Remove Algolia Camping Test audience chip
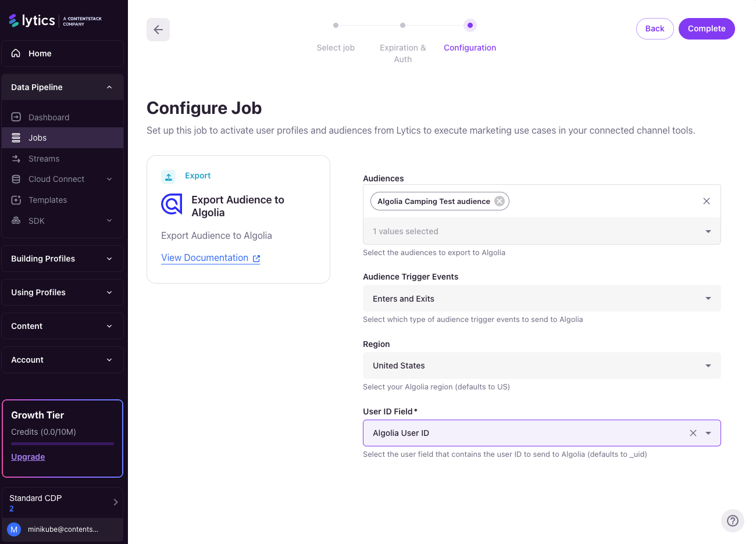756x544 pixels. (500, 201)
